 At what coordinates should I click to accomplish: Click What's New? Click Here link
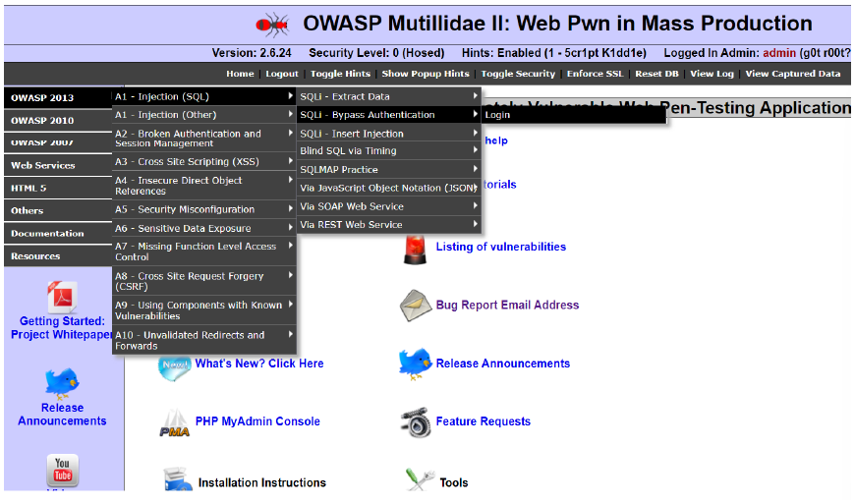pos(259,364)
